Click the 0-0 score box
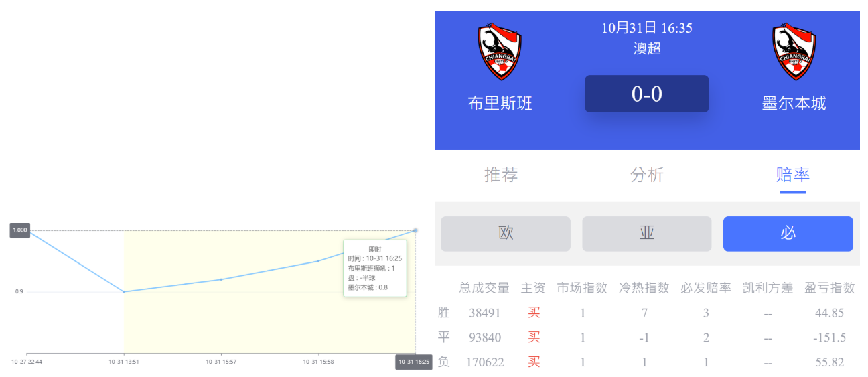The image size is (868, 377). pyautogui.click(x=646, y=94)
